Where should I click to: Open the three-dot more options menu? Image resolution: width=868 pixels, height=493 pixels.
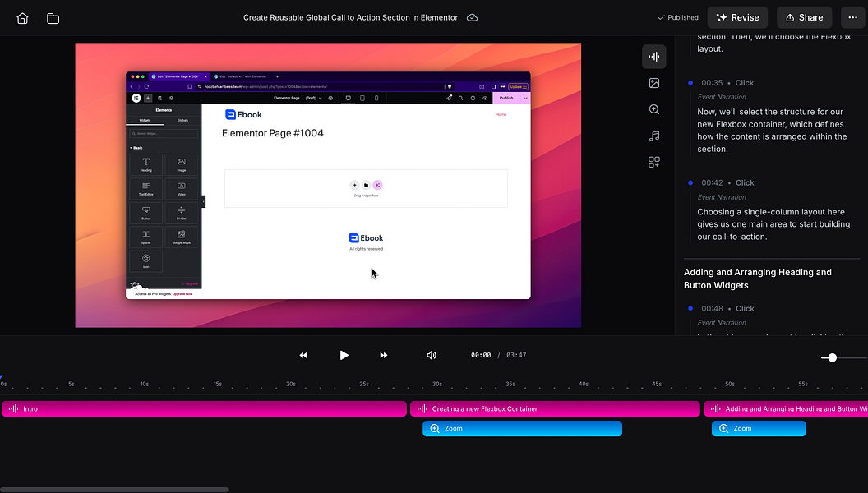[852, 18]
